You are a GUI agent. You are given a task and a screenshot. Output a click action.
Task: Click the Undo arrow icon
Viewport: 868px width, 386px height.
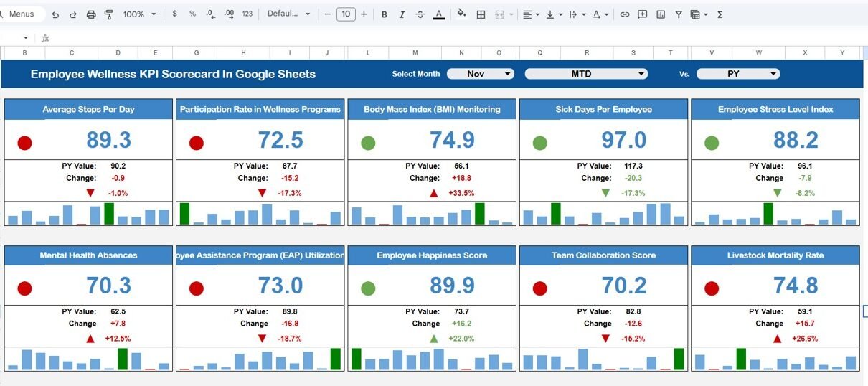(x=55, y=14)
